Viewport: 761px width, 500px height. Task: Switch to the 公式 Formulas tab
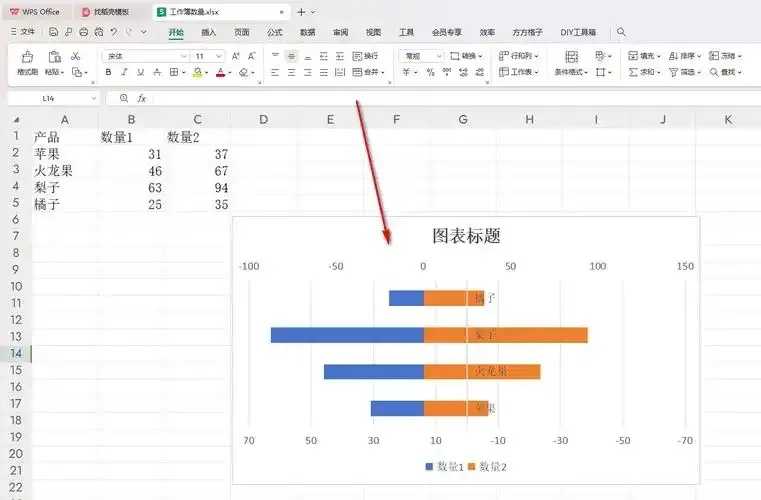pos(274,32)
